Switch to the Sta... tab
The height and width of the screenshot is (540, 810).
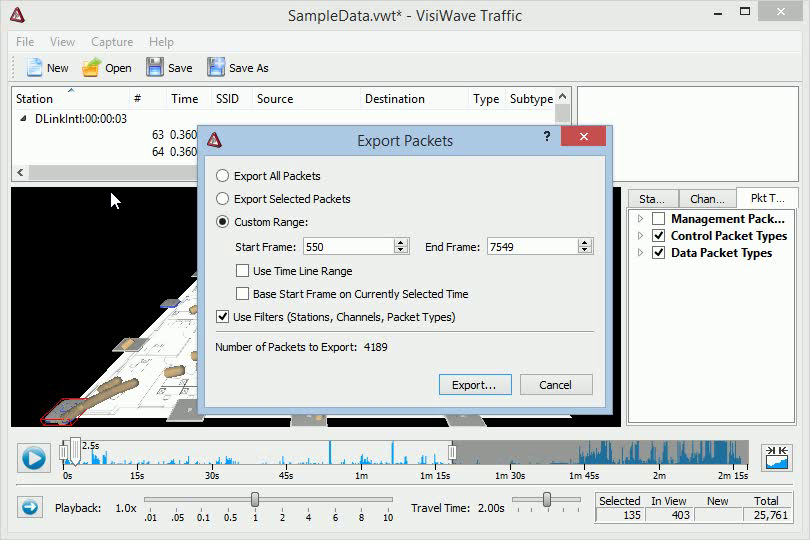652,199
